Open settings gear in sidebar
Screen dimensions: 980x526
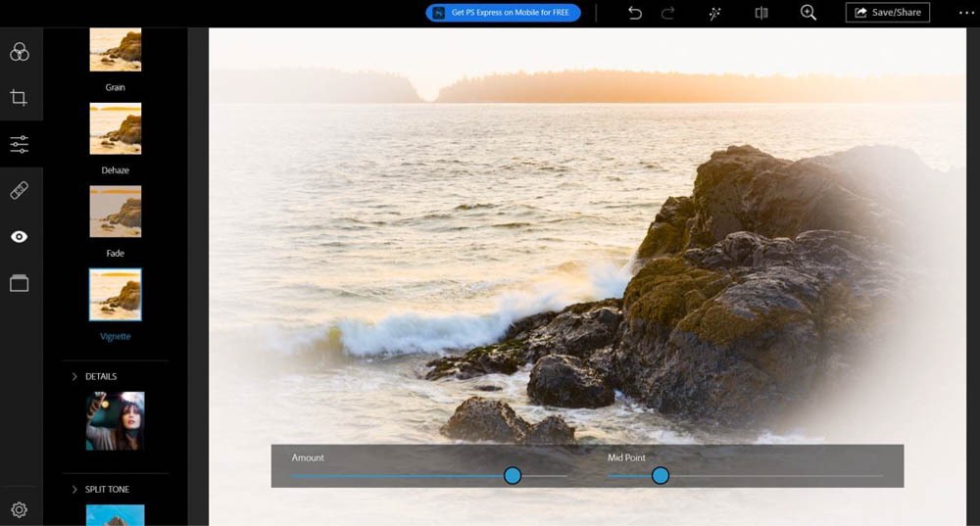(20, 509)
